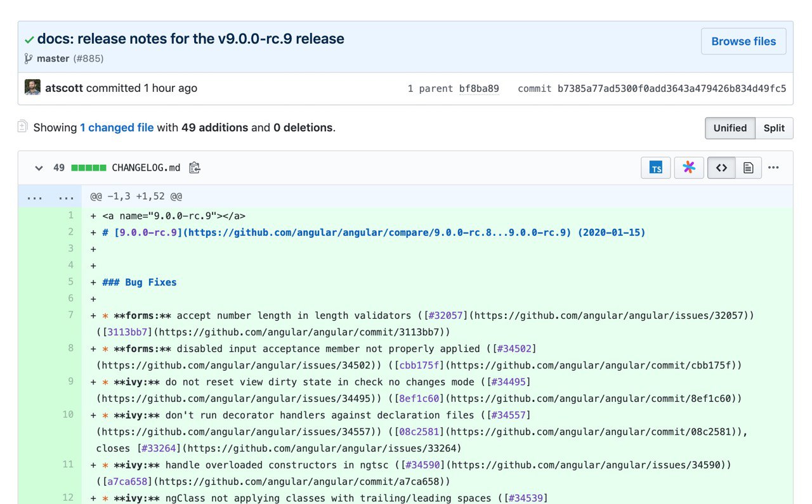Click the Browse files button
Image resolution: width=812 pixels, height=504 pixels.
743,41
